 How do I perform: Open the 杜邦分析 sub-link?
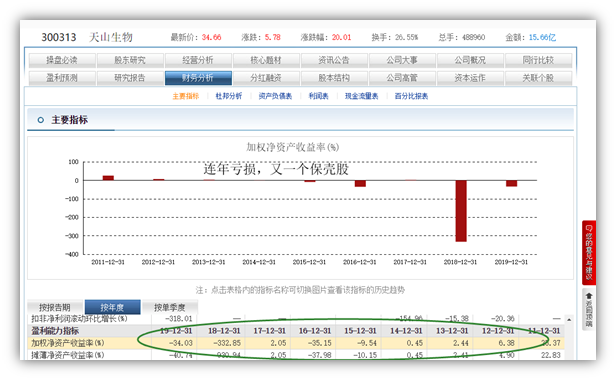[x=229, y=96]
